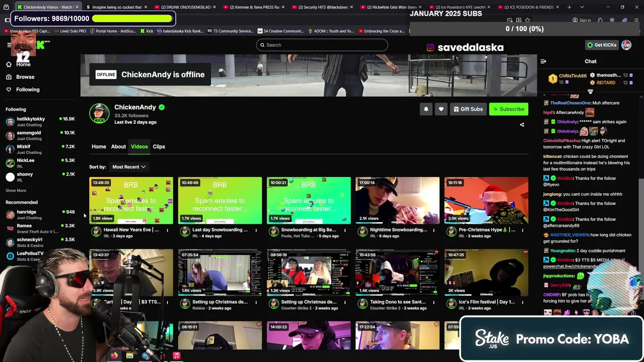
Task: Subscribe to ChickenAndy
Action: pyautogui.click(x=509, y=109)
